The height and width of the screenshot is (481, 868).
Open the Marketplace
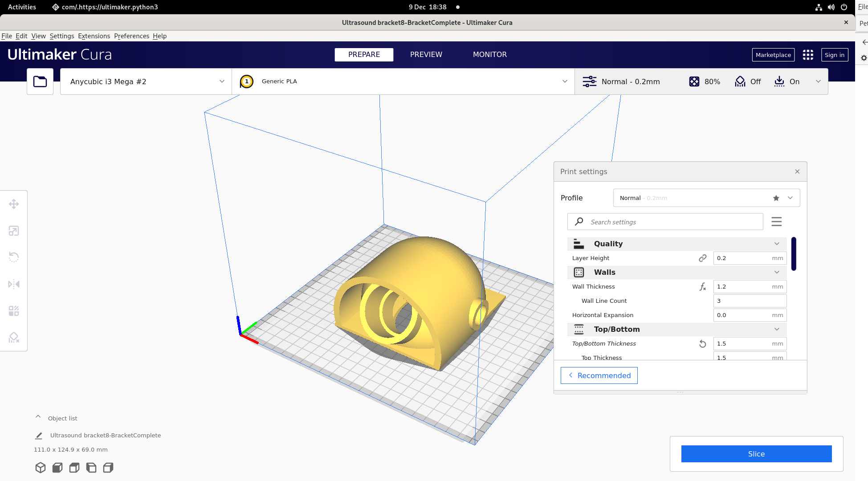[x=773, y=55]
